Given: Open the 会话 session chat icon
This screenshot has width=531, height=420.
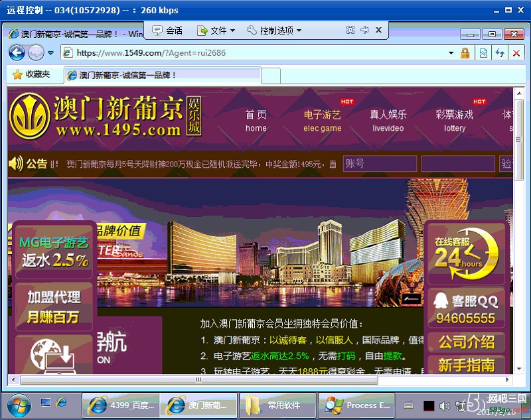Looking at the screenshot, I should (x=157, y=31).
